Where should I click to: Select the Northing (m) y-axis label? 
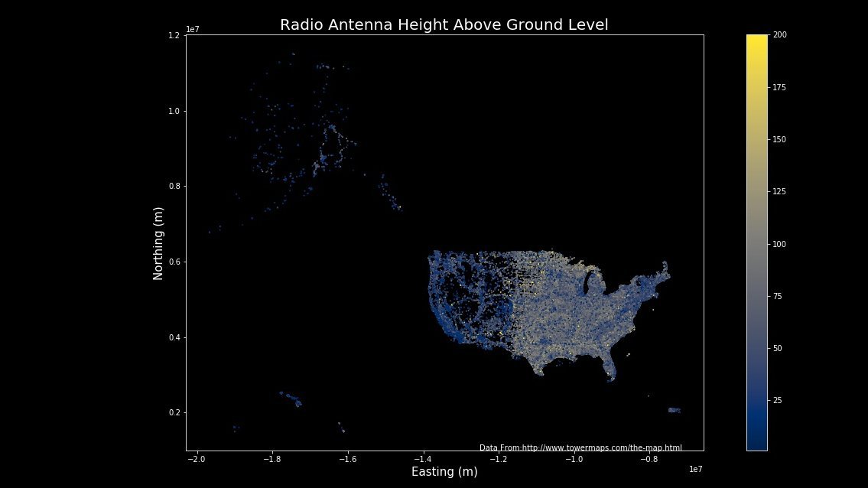point(158,243)
